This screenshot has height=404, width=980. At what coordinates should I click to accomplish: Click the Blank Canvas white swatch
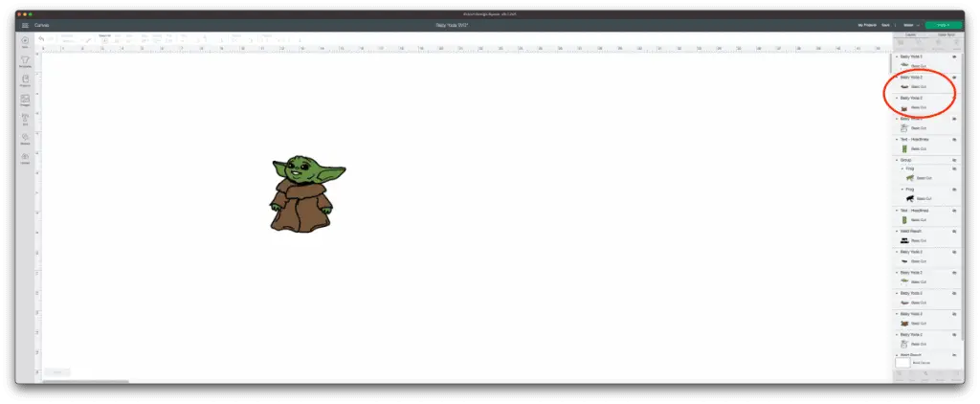(902, 363)
